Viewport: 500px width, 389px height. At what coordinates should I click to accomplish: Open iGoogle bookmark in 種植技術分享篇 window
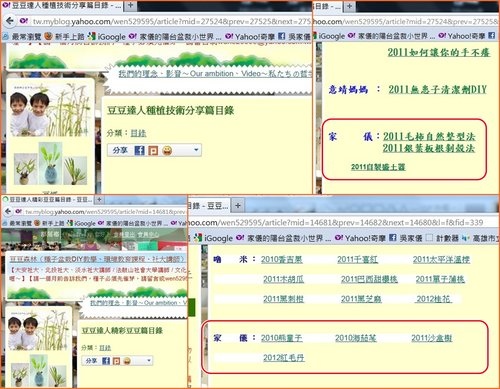(107, 36)
